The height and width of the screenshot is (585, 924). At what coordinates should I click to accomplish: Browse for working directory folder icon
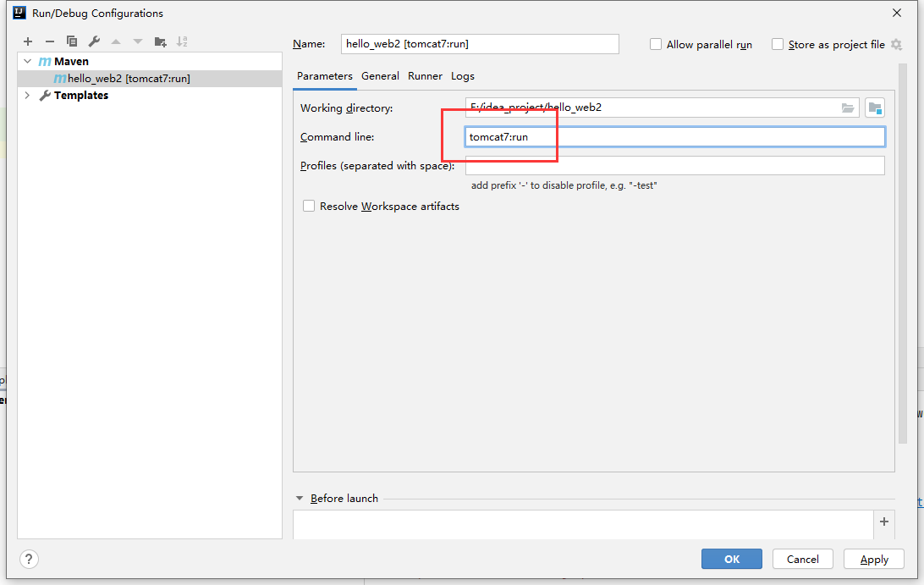(847, 108)
